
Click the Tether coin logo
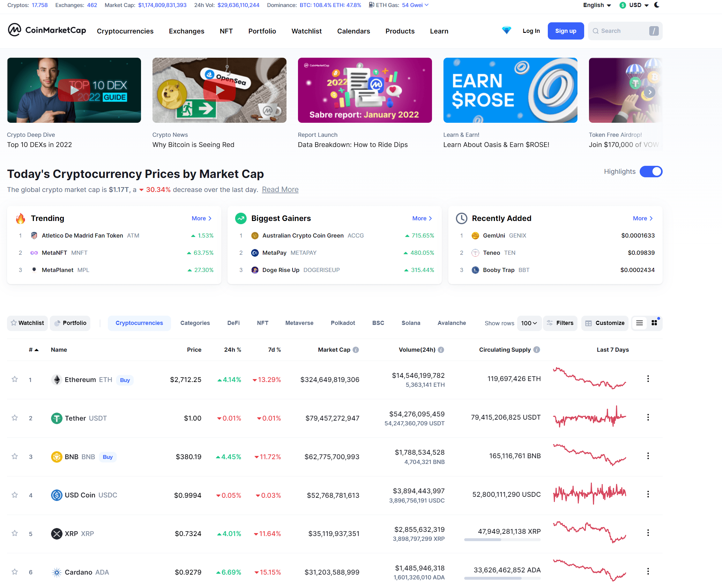(56, 418)
